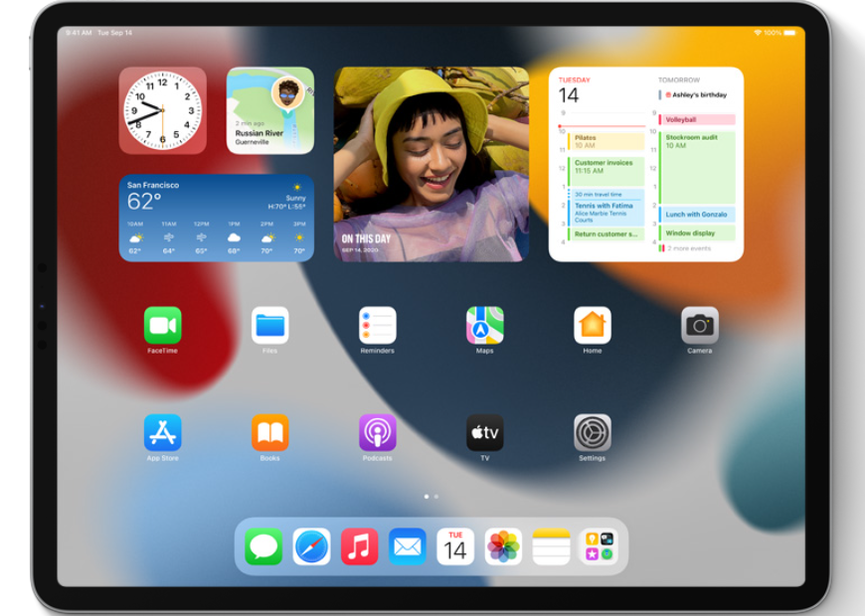This screenshot has width=865, height=616.
Task: Open the App Library dock icon
Action: pyautogui.click(x=600, y=546)
